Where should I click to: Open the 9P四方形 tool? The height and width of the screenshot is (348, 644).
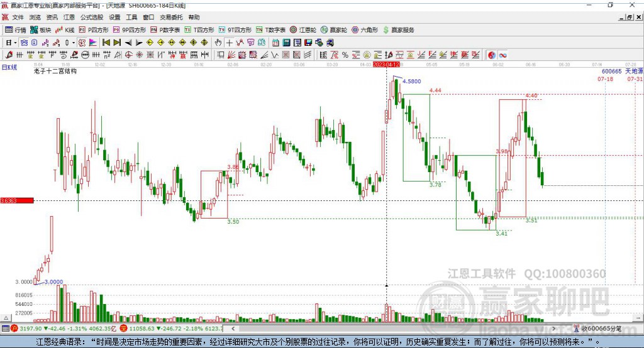pos(130,30)
